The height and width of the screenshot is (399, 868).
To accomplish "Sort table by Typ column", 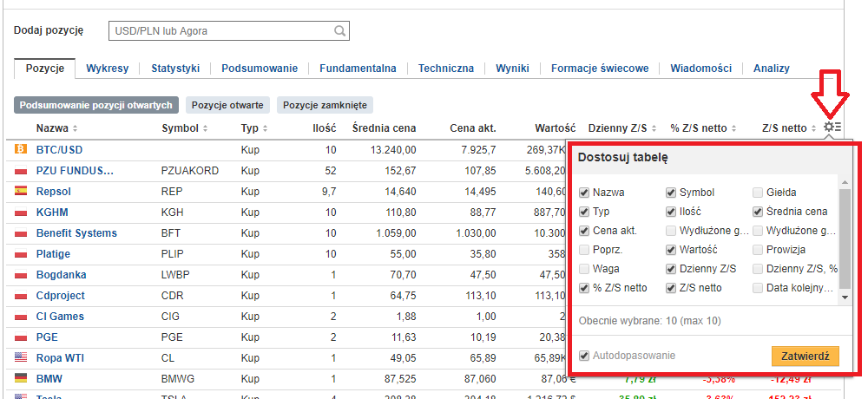I will point(254,128).
